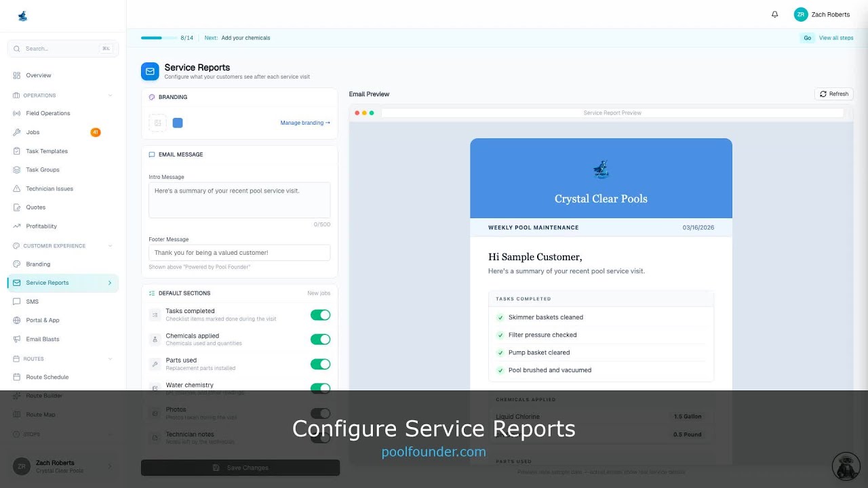Click the Parts used wrench icon
Viewport: 868px width, 488px height.
tap(155, 364)
